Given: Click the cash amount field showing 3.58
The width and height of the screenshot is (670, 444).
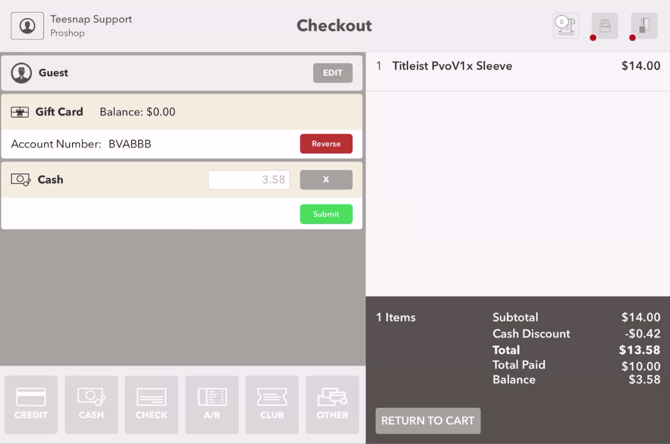Looking at the screenshot, I should [x=249, y=179].
